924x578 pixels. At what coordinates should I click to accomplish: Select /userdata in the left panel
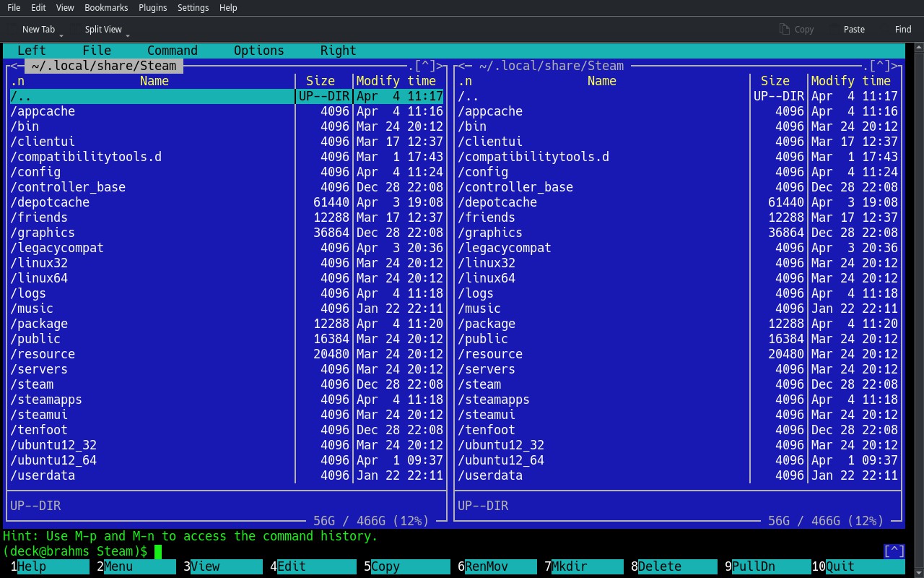[227, 475]
